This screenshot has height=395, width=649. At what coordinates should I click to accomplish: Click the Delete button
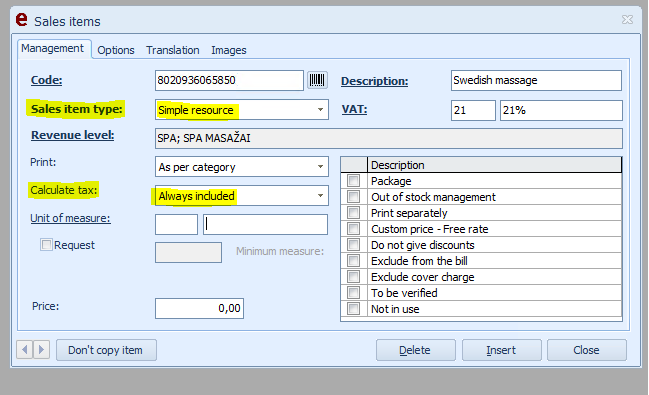point(415,350)
